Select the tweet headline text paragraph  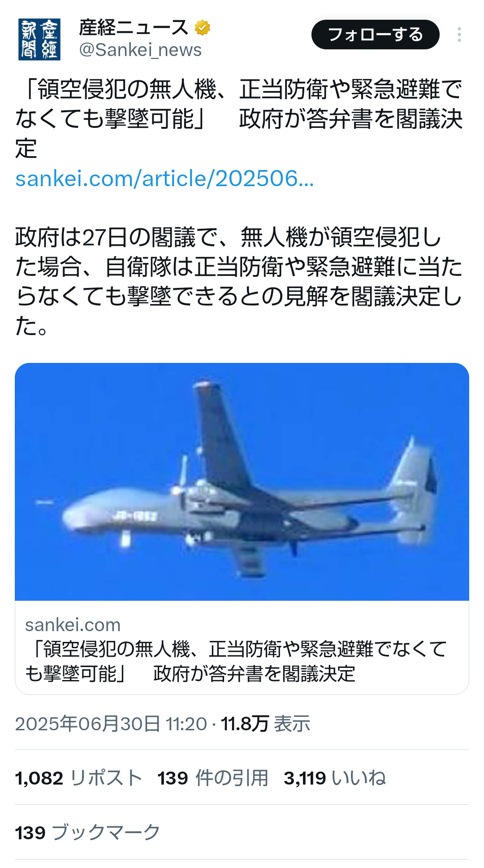(239, 118)
